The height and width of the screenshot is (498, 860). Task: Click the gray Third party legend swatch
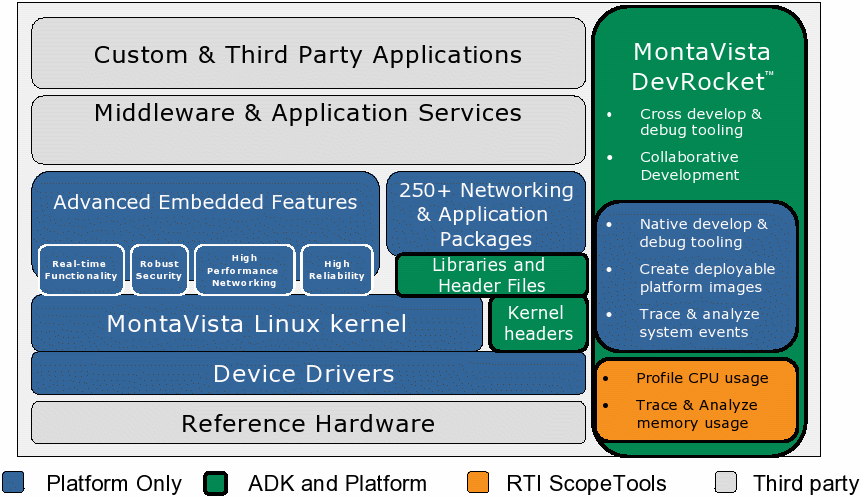tap(726, 483)
